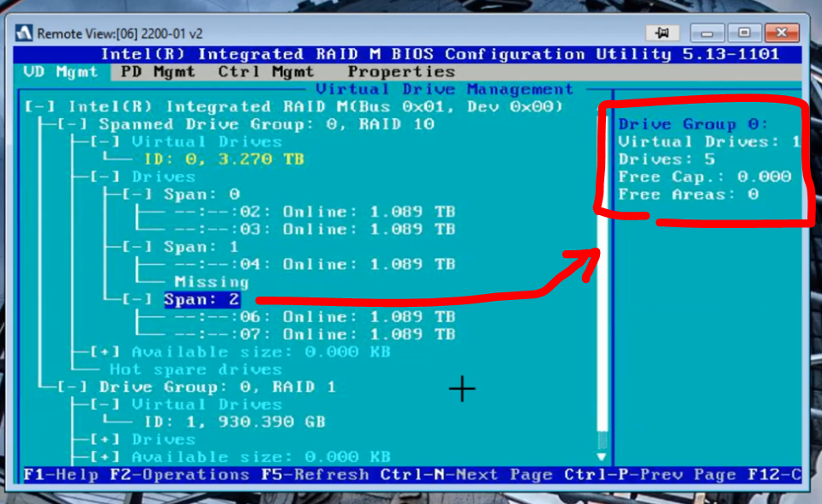Click the Spanned Drive Group: 0, RAID 10 label

(267, 124)
